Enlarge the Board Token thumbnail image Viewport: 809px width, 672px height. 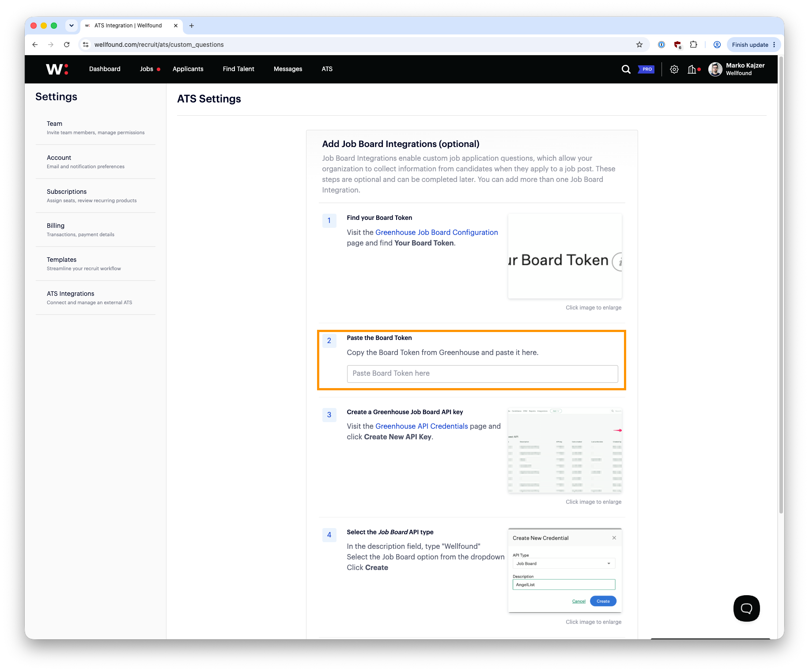coord(565,256)
